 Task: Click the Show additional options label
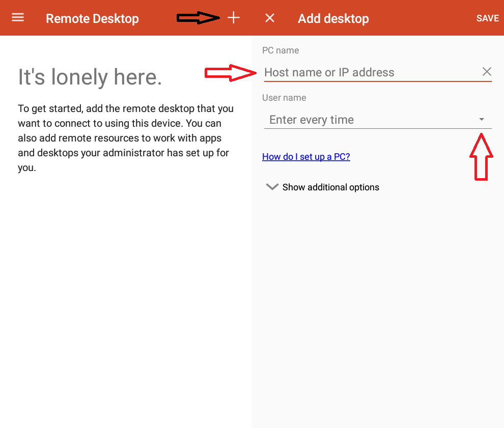[x=331, y=187]
